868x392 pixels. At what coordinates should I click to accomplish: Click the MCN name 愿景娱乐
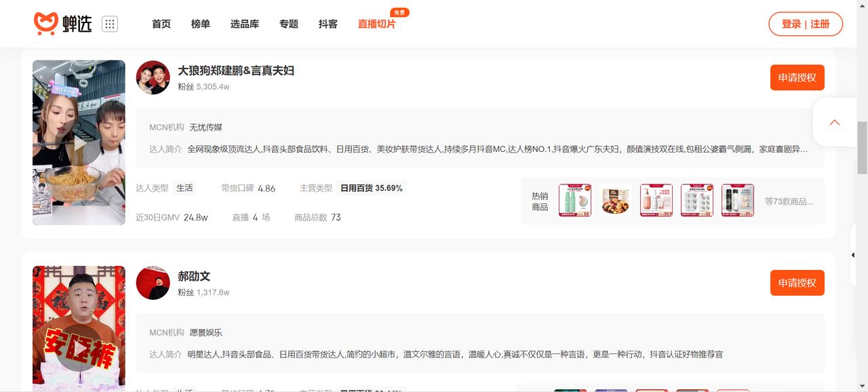[206, 333]
